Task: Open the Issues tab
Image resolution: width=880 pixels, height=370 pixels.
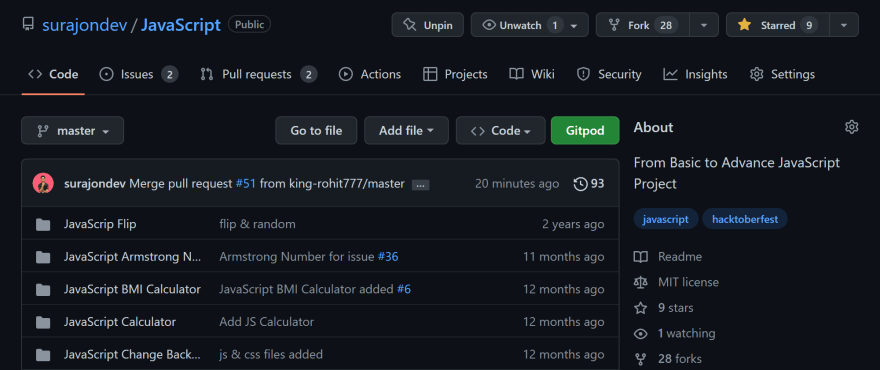Action: coord(139,74)
